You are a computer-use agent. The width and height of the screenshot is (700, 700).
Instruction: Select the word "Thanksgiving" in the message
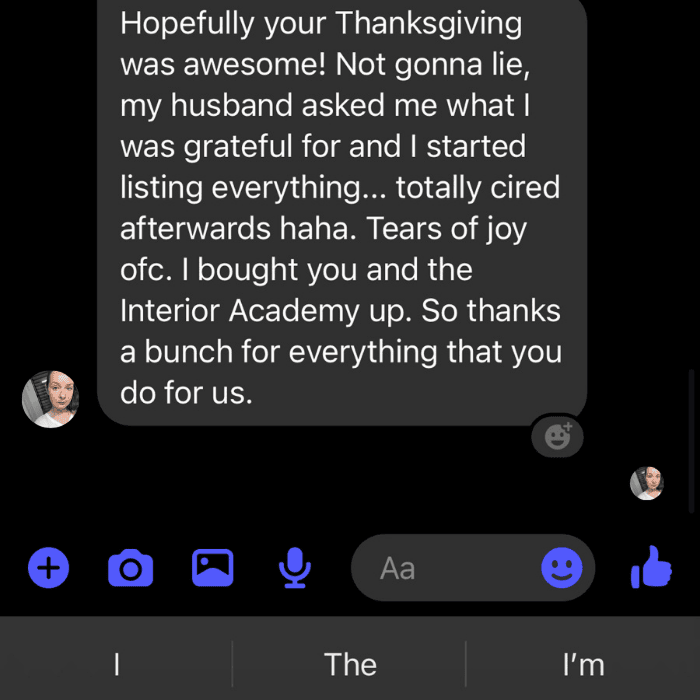pos(428,24)
